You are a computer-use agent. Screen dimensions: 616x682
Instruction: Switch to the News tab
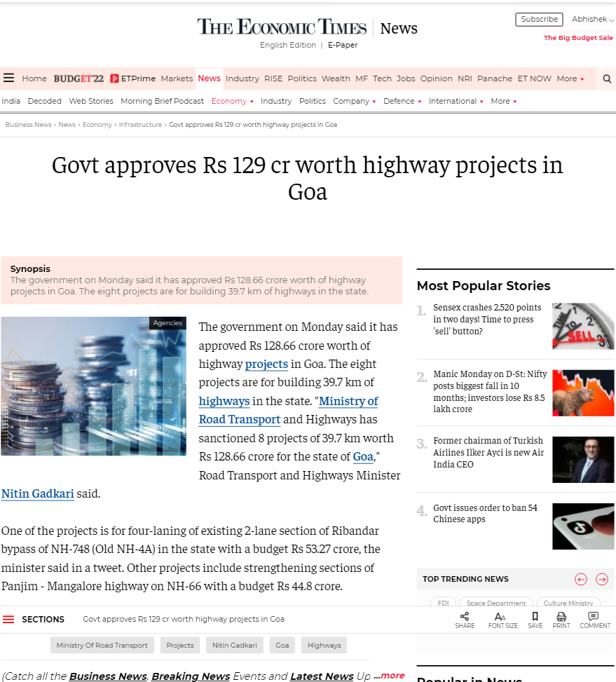[209, 79]
